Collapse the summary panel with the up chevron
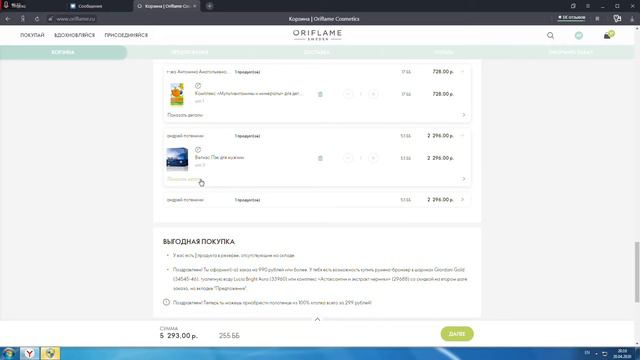This screenshot has width=640, height=360. [x=317, y=320]
